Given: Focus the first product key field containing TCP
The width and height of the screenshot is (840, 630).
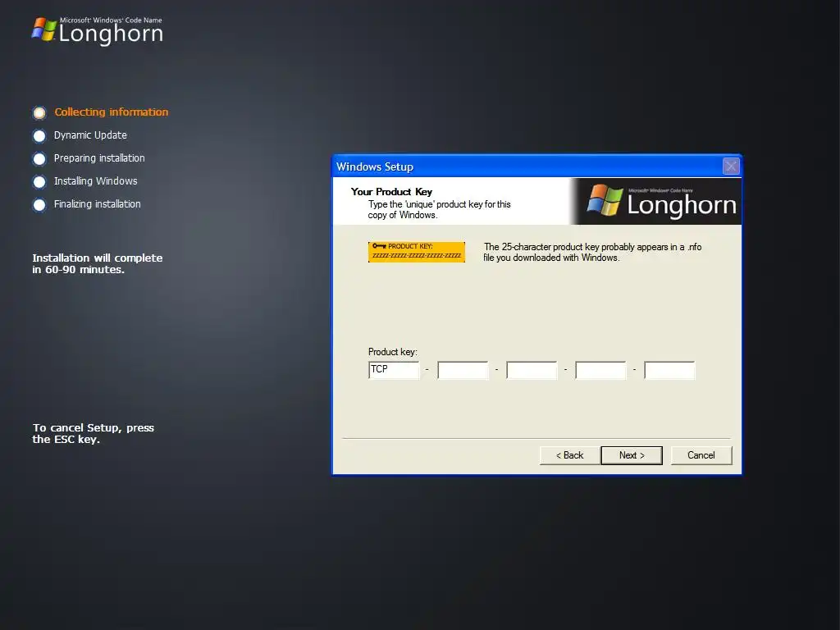Looking at the screenshot, I should click(x=394, y=370).
